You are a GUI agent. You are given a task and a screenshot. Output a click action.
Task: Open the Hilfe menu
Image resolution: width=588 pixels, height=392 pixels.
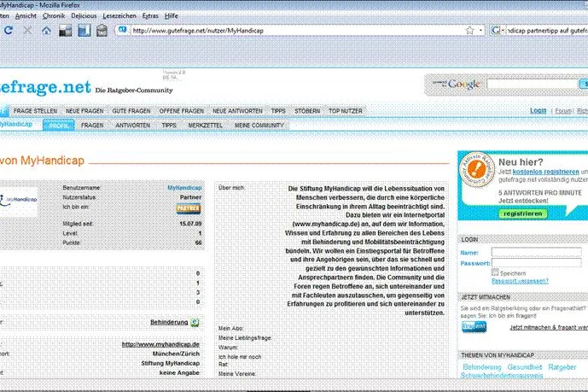(x=171, y=15)
